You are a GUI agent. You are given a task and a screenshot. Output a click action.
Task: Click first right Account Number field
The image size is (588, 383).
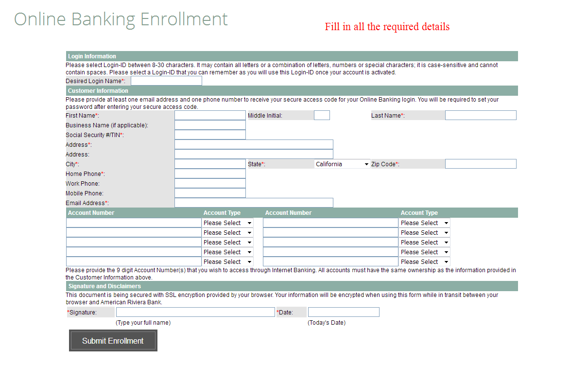(x=330, y=223)
